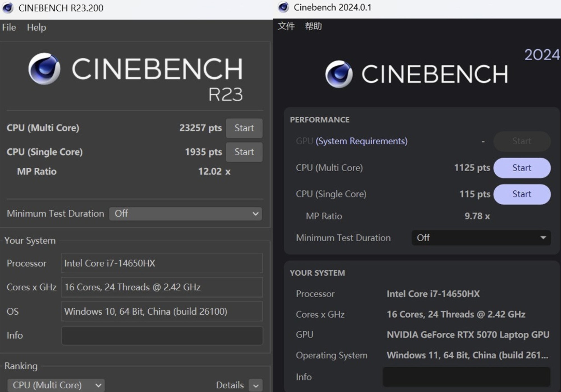Viewport: 561px width, 392px height.
Task: Click the Cinebench 2024 sphere logo
Action: [339, 74]
